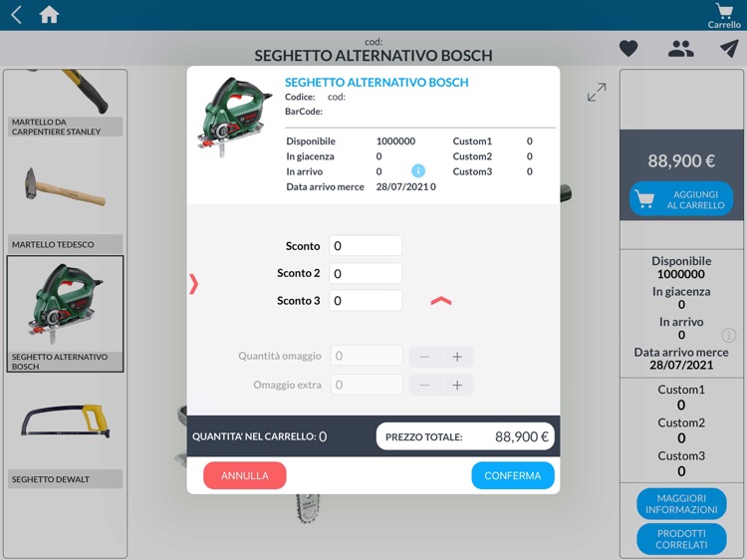Go back with the top-left arrow
The width and height of the screenshot is (747, 560).
(x=16, y=14)
